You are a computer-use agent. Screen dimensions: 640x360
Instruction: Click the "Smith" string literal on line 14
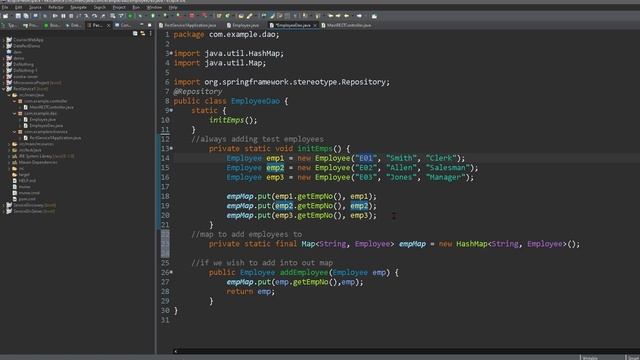tap(402, 158)
